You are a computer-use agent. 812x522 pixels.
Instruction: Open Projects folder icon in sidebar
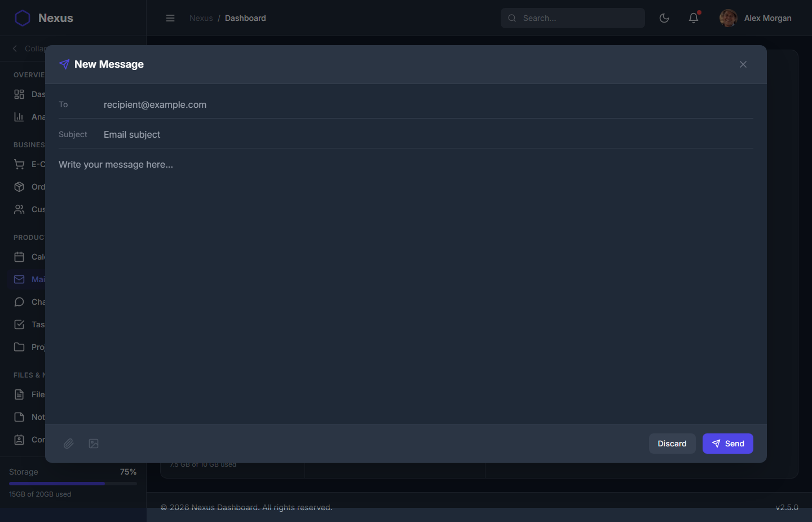coord(19,347)
